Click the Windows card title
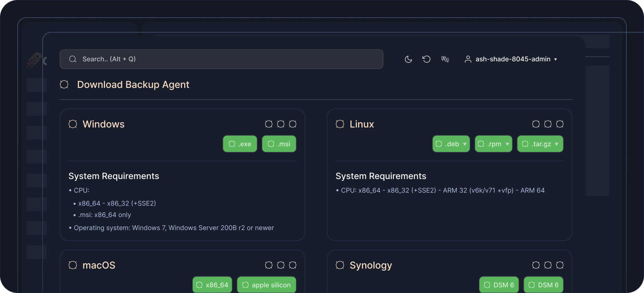Screen dimensions: 644x293 click(x=104, y=124)
